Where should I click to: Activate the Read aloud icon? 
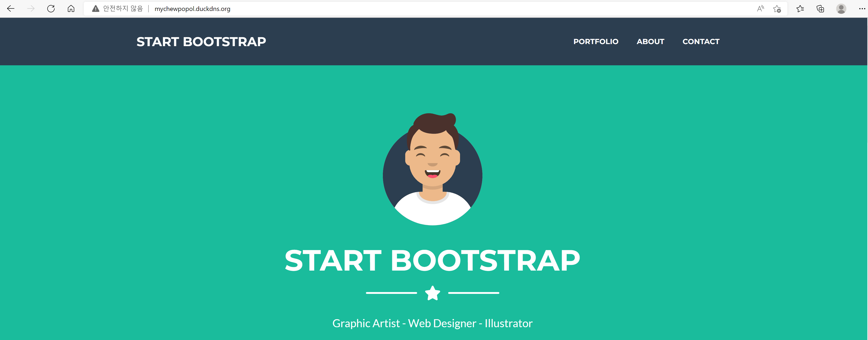point(760,9)
